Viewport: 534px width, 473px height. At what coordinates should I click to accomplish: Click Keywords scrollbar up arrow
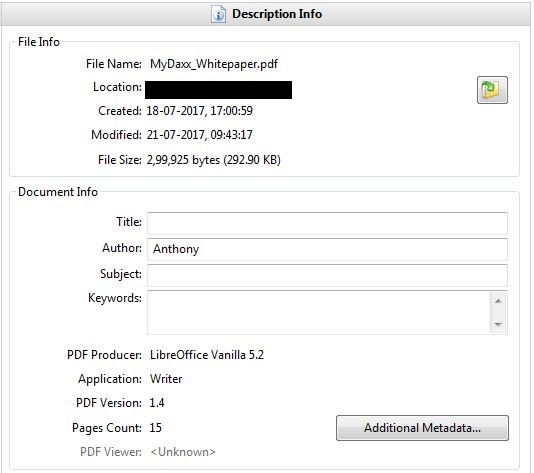pos(498,301)
